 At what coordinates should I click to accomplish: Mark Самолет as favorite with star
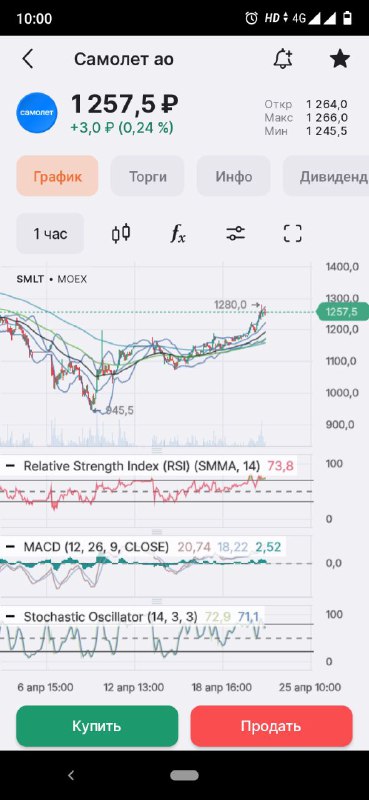pos(339,59)
